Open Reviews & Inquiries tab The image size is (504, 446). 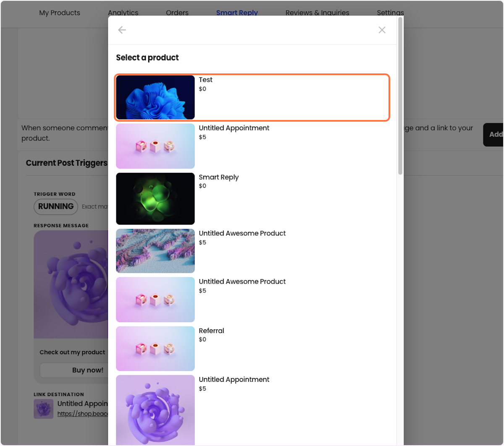[x=318, y=13]
